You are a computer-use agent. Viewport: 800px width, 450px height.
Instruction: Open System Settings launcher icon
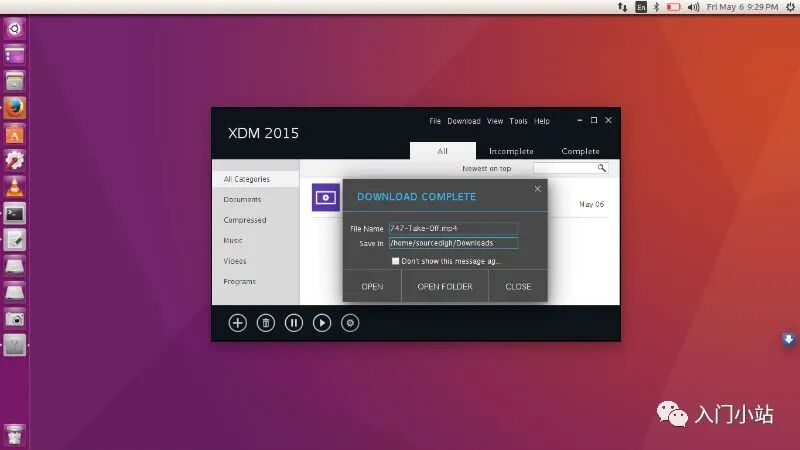tap(14, 161)
